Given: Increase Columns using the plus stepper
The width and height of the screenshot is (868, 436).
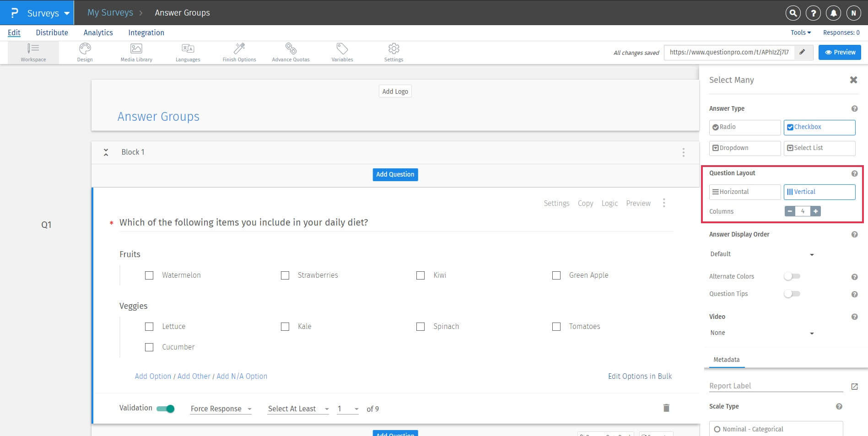Looking at the screenshot, I should [815, 211].
